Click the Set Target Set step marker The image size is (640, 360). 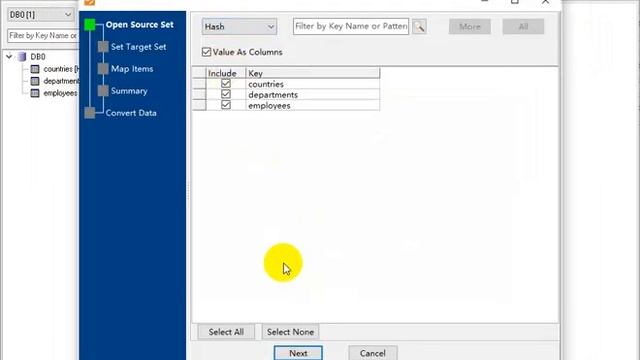click(x=103, y=47)
